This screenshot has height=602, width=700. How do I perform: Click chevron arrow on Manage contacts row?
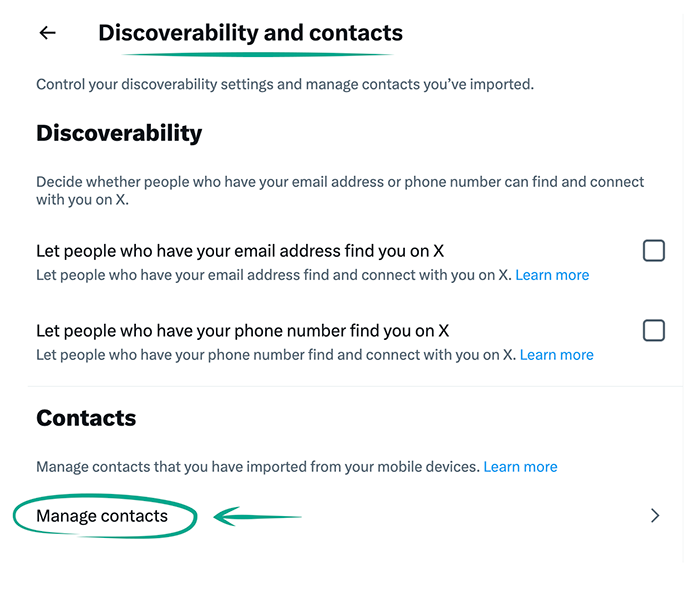655,516
